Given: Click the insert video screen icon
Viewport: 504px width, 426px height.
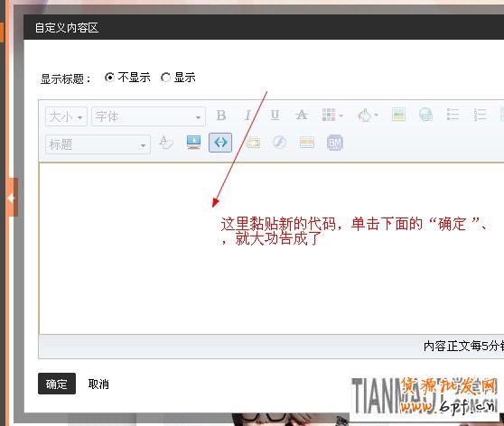Looking at the screenshot, I should coord(194,143).
